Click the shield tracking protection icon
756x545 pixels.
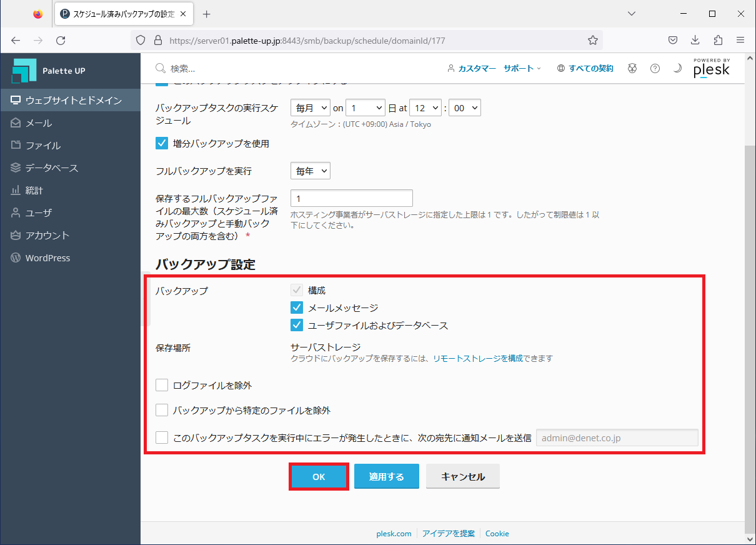141,40
